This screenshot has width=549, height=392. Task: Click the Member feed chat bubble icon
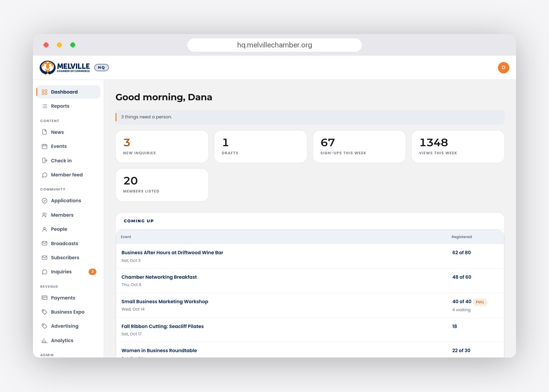[44, 175]
